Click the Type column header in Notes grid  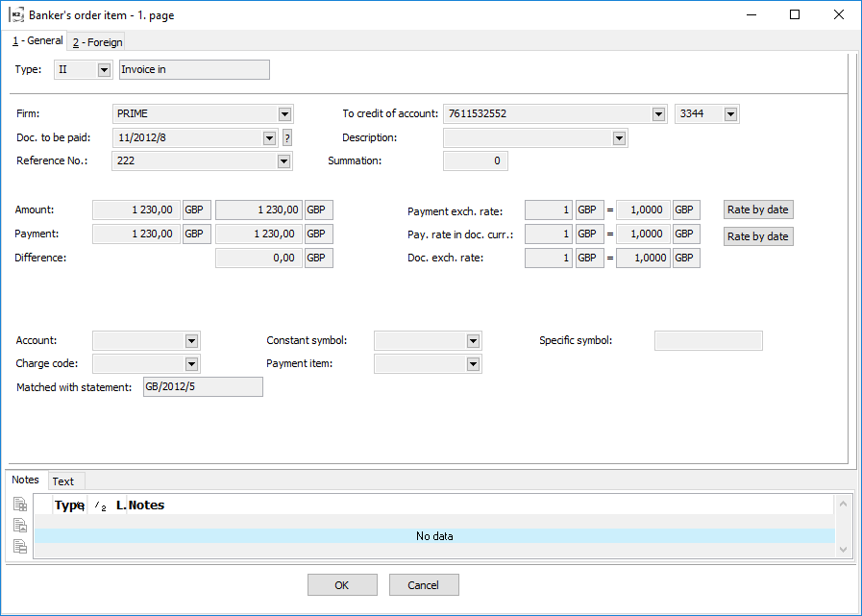(x=69, y=505)
